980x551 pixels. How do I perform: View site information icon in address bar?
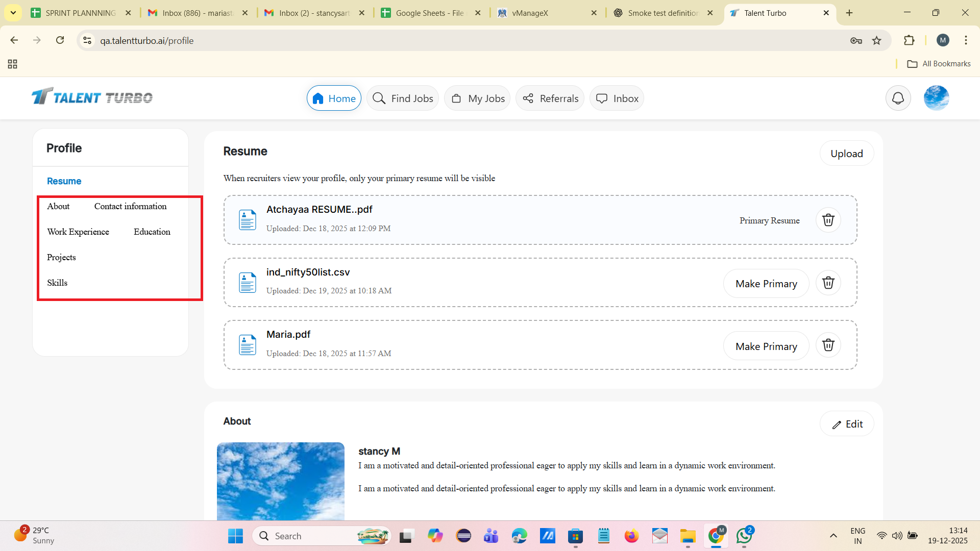(87, 40)
